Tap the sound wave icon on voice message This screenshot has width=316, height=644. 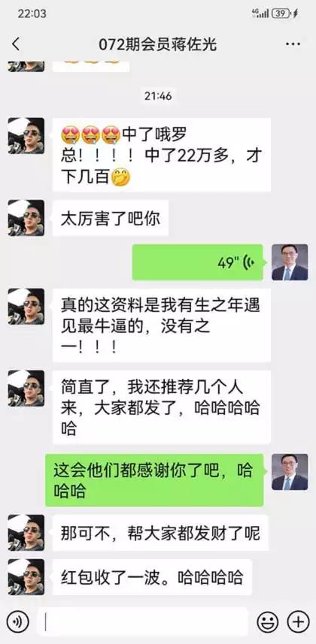coord(248,262)
